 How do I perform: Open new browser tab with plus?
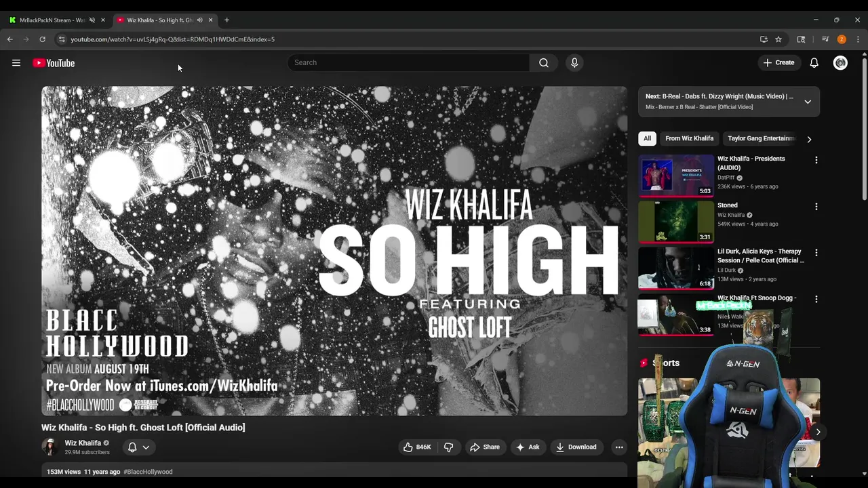[x=226, y=20]
